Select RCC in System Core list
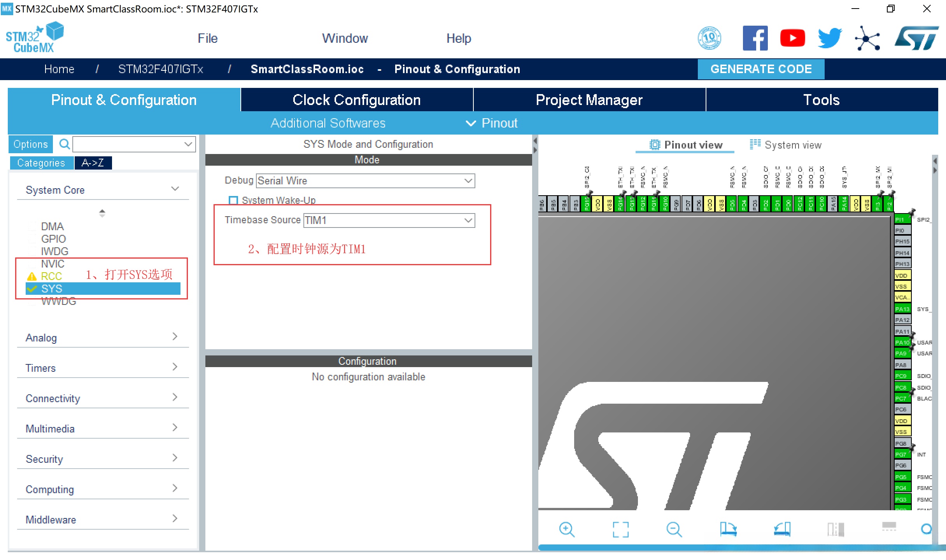Viewport: 946px width, 560px height. pyautogui.click(x=51, y=276)
